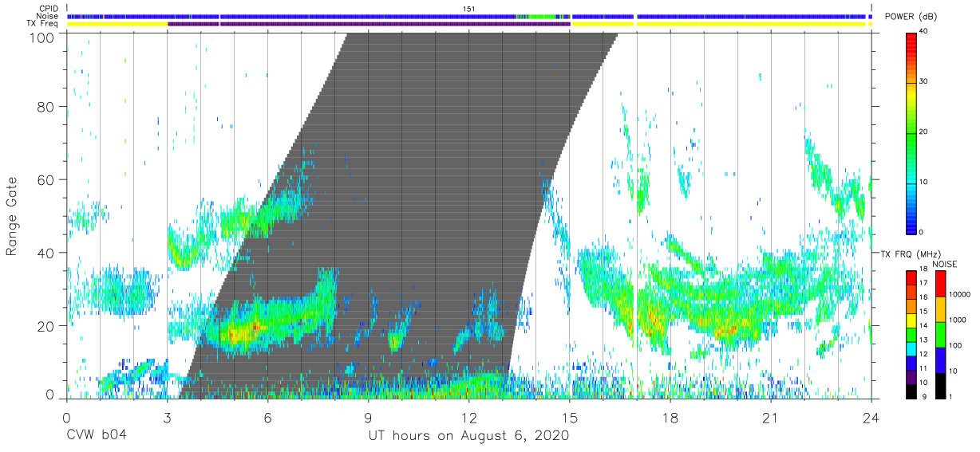Click the UT hours on August 6, 2020 title
Image resolution: width=980 pixels, height=452 pixels.
click(x=468, y=435)
